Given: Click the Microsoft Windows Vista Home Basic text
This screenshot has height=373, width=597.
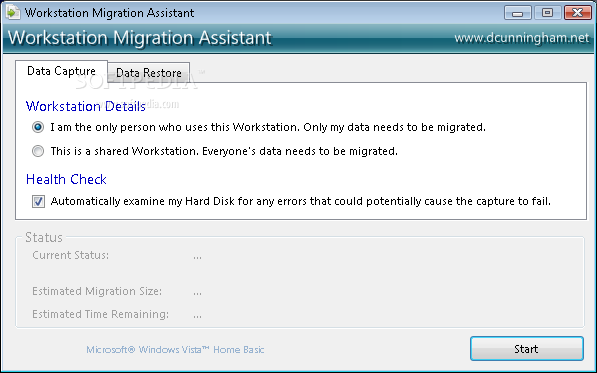Looking at the screenshot, I should pos(175,349).
